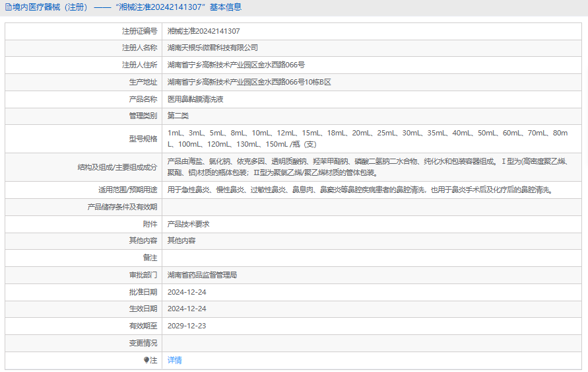
Task: Click the 适用范围/预期用途 label
Action: click(x=128, y=190)
